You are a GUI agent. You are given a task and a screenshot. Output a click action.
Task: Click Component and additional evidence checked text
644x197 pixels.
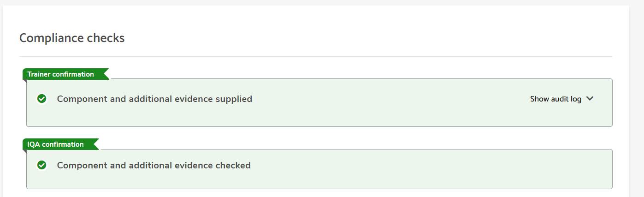coord(154,165)
